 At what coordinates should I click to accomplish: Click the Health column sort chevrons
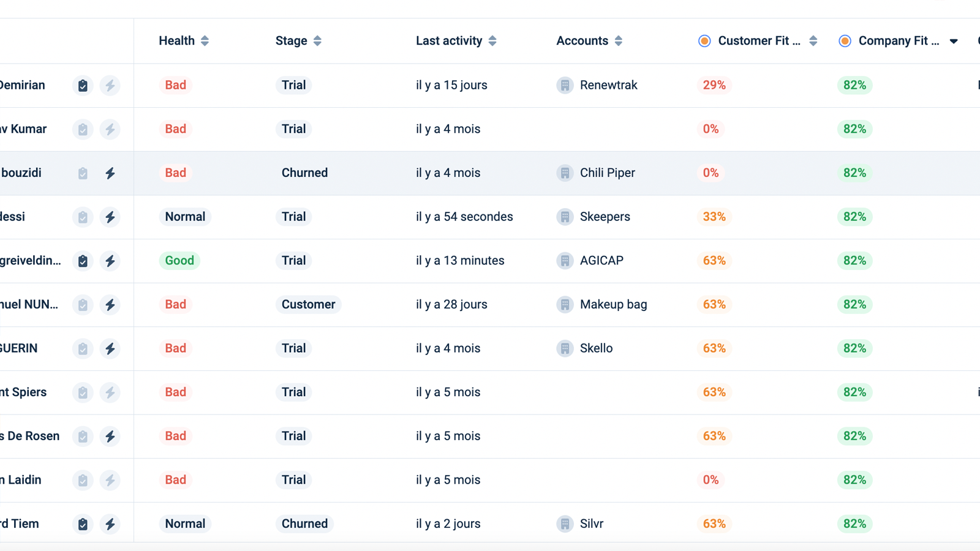pyautogui.click(x=205, y=40)
